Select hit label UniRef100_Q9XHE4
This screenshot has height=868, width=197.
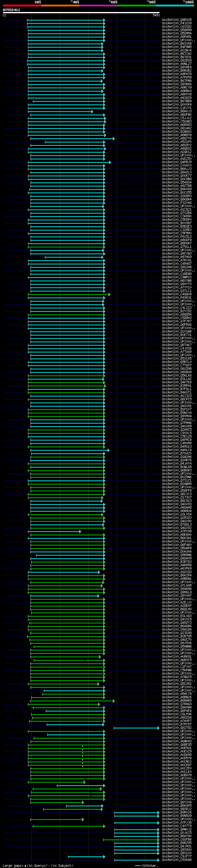[x=177, y=67]
